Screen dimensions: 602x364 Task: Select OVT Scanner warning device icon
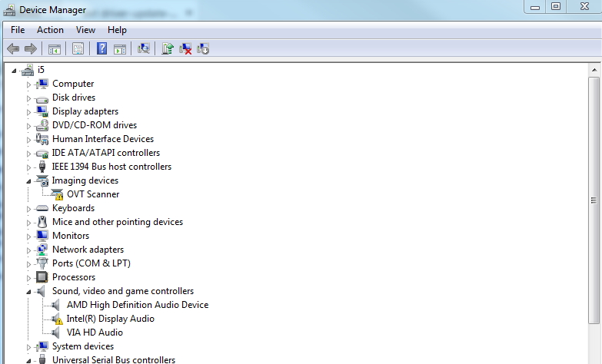click(57, 194)
